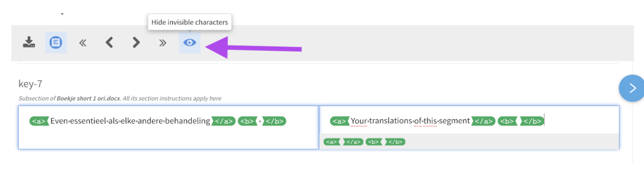Toggle the document view icon
The width and height of the screenshot is (644, 172).
(56, 42)
